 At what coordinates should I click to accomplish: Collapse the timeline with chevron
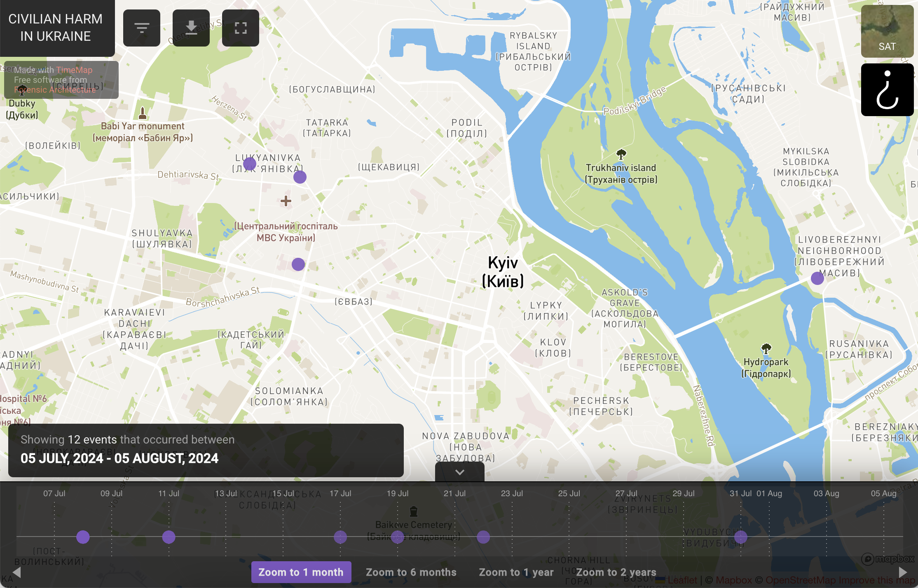click(x=460, y=472)
